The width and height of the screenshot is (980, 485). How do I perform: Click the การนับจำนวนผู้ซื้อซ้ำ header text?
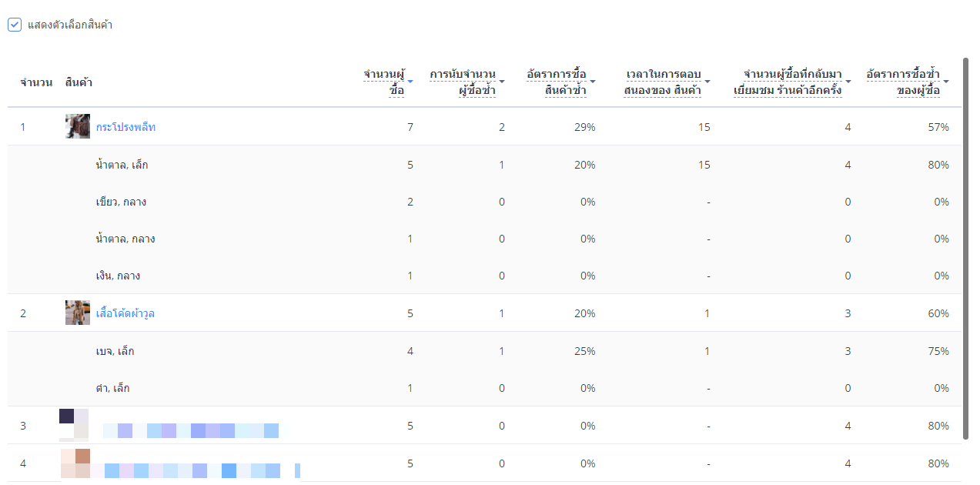[463, 82]
